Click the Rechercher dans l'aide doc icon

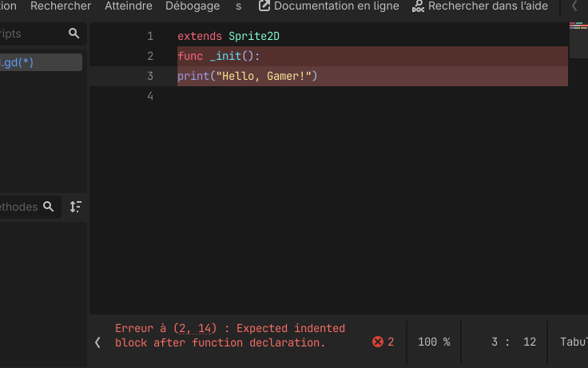[x=418, y=6]
